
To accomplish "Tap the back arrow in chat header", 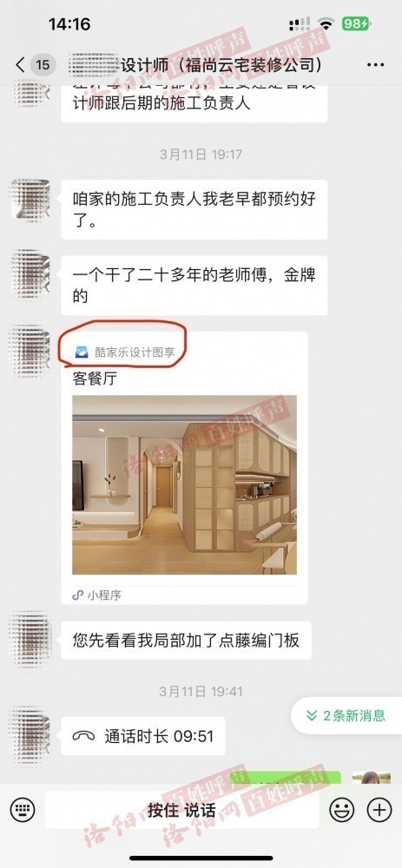I will tap(21, 65).
